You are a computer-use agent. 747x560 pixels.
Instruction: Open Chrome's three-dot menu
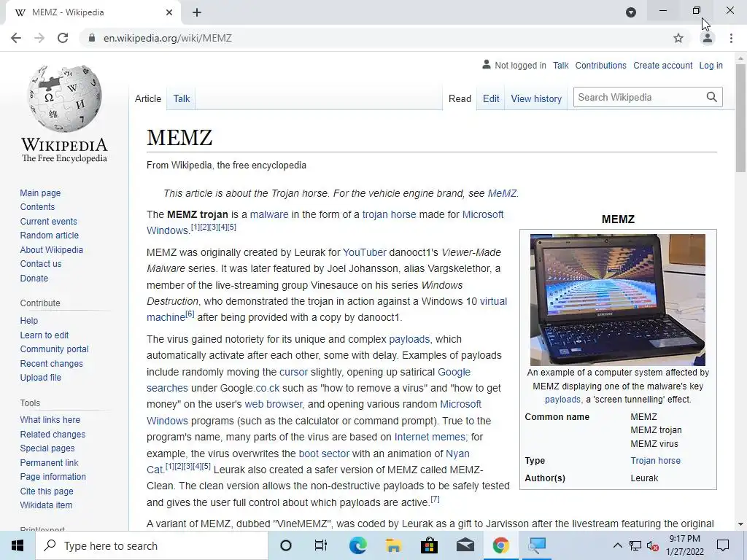[731, 38]
